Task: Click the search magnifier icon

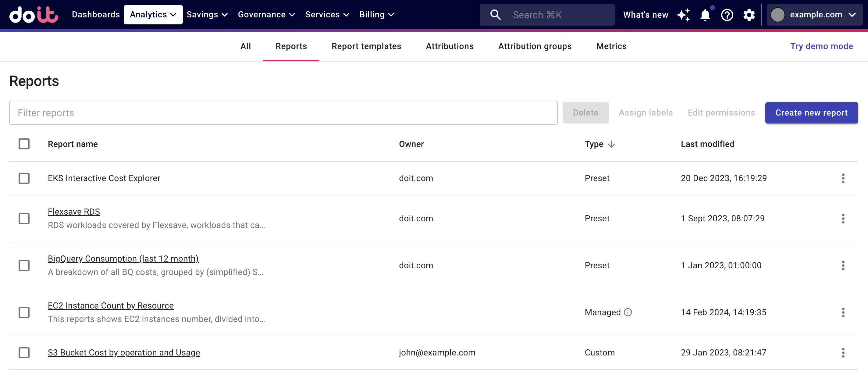Action: [x=495, y=15]
